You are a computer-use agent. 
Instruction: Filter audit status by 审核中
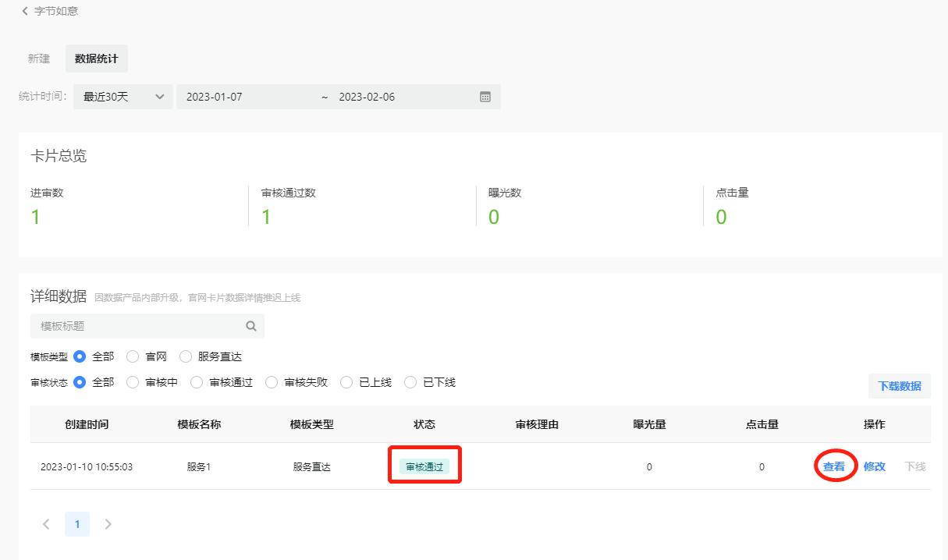pyautogui.click(x=133, y=382)
